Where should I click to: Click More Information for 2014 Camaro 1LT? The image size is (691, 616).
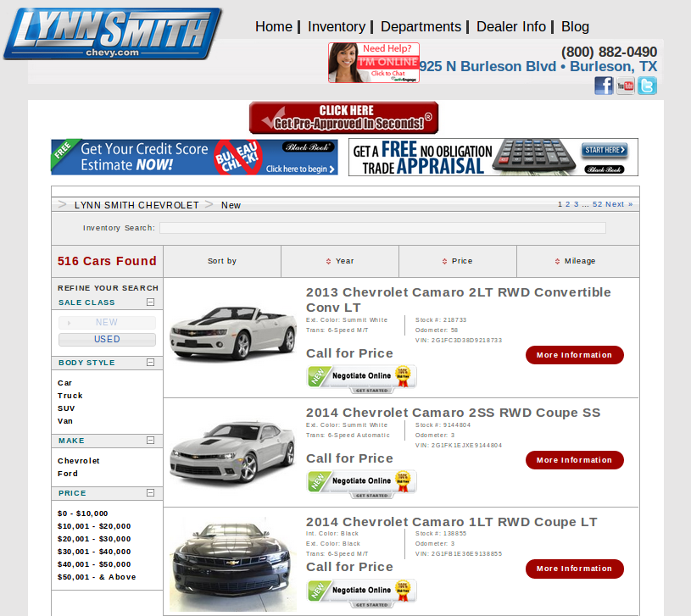pyautogui.click(x=574, y=569)
